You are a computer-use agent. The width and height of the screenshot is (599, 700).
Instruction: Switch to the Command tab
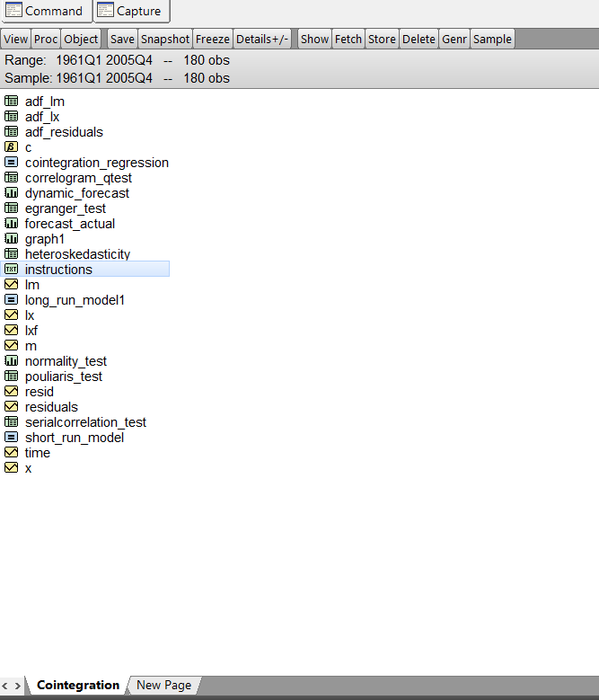46,11
